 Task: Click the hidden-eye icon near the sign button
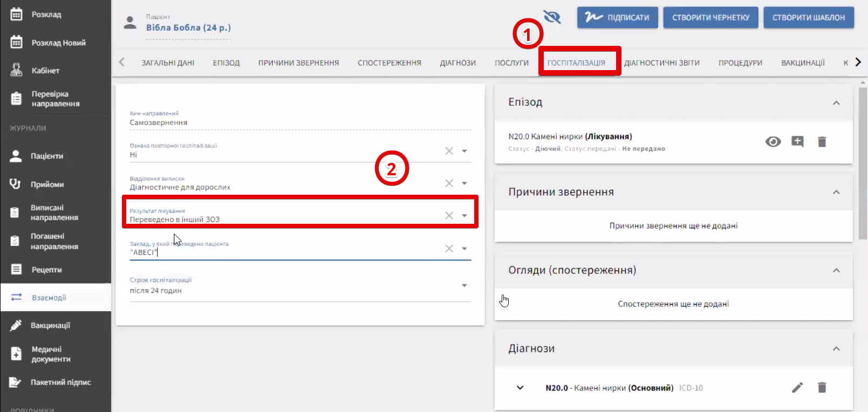pos(552,17)
